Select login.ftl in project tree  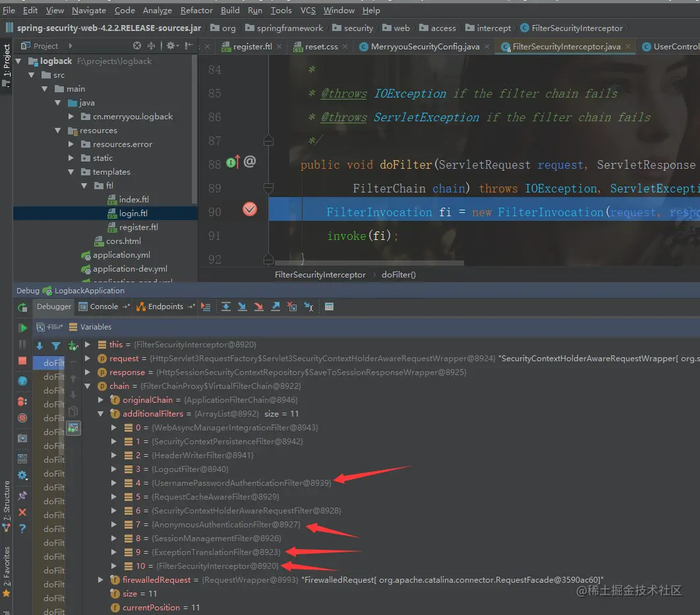point(133,214)
